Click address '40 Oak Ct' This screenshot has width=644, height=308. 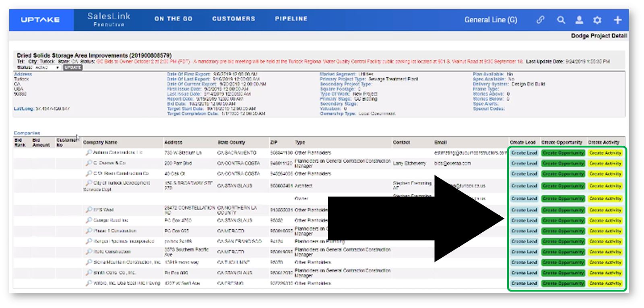175,174
